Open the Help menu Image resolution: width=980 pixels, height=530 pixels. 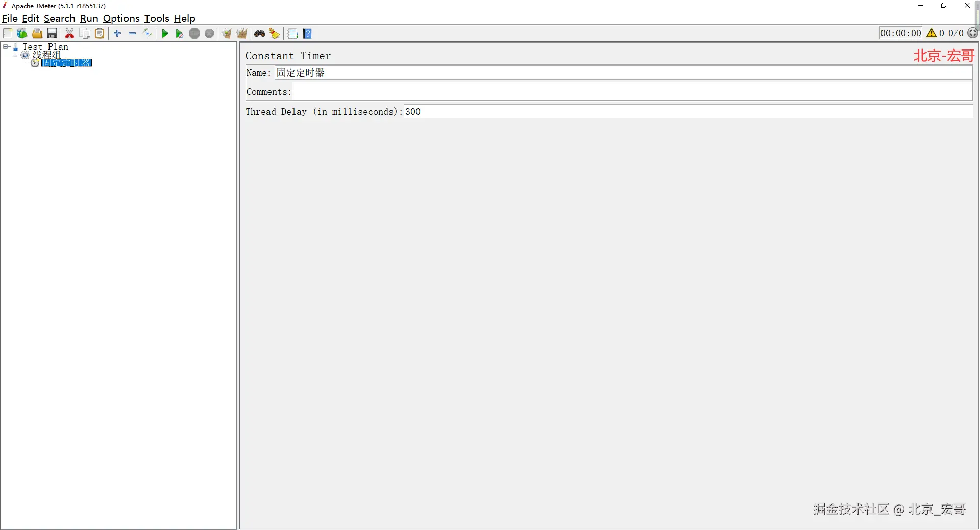pos(184,18)
